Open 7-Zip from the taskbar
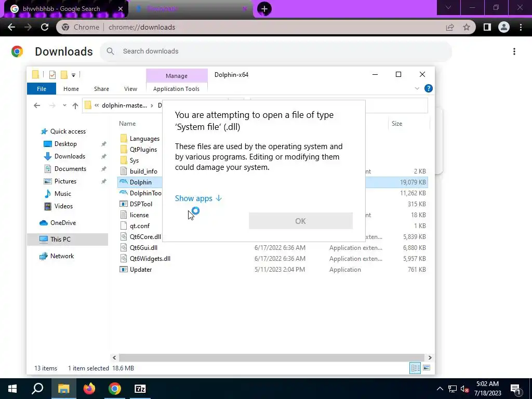532x399 pixels. [140, 389]
